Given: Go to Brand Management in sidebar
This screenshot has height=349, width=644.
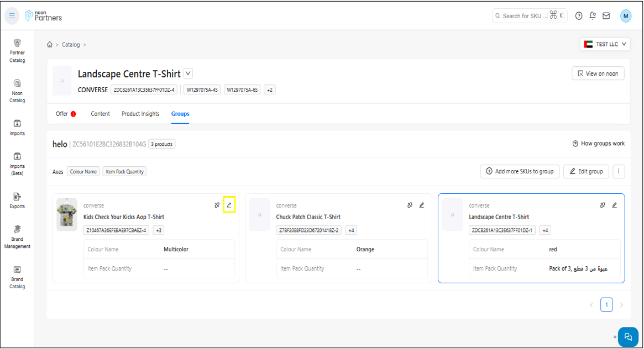Looking at the screenshot, I should 17,237.
